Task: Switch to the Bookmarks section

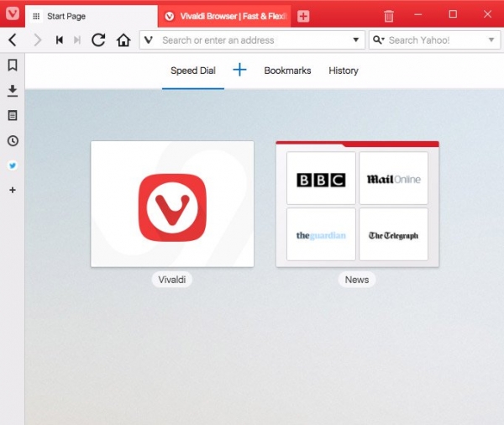Action: click(x=287, y=71)
